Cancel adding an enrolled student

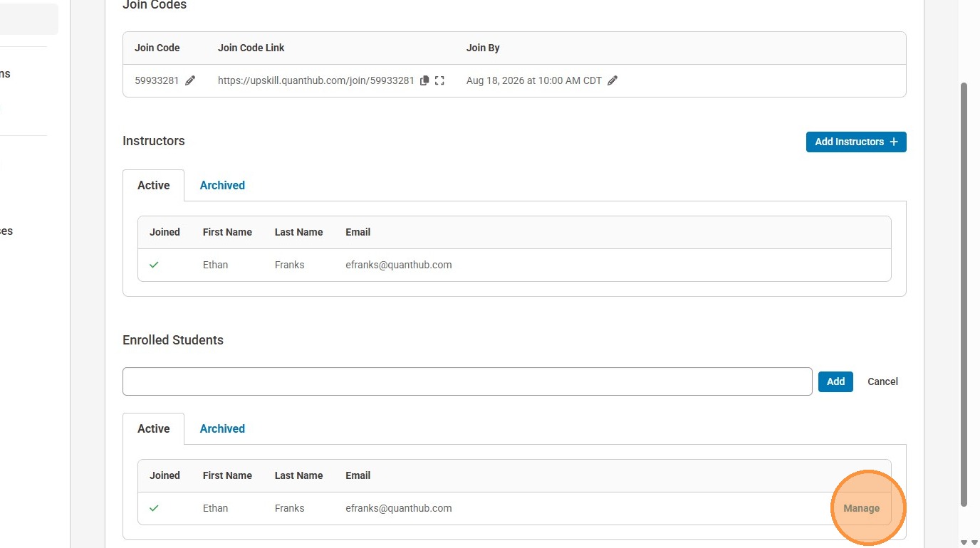point(882,381)
